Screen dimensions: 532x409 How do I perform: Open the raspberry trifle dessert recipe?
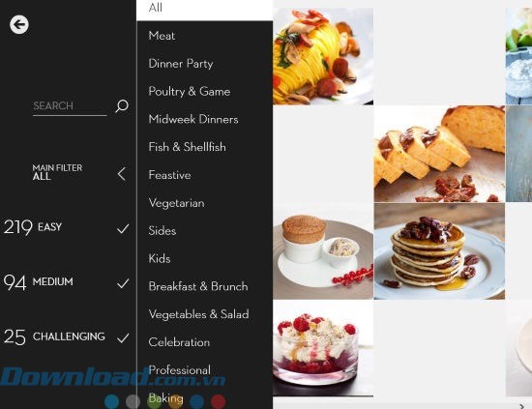pyautogui.click(x=323, y=348)
